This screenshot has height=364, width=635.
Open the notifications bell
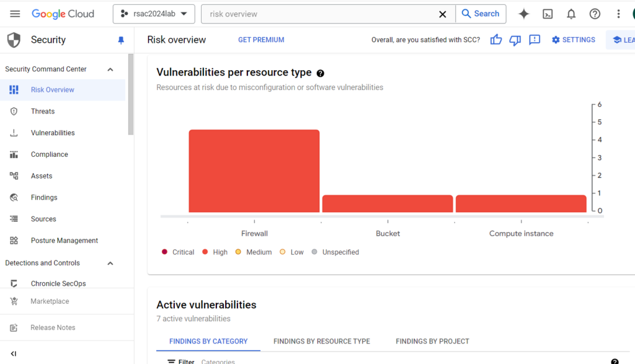pyautogui.click(x=571, y=14)
